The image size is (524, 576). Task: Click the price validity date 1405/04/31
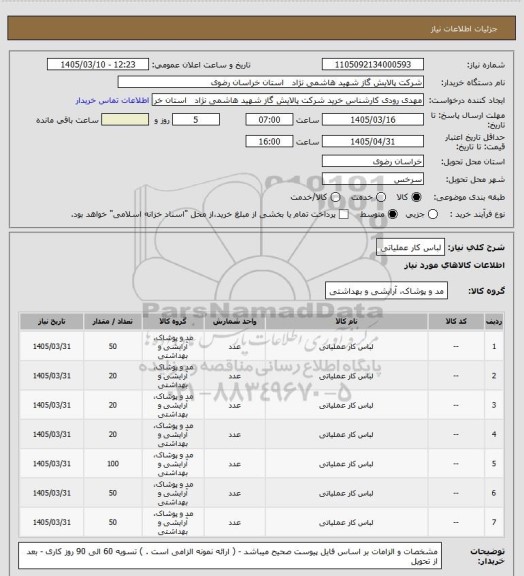tap(373, 141)
